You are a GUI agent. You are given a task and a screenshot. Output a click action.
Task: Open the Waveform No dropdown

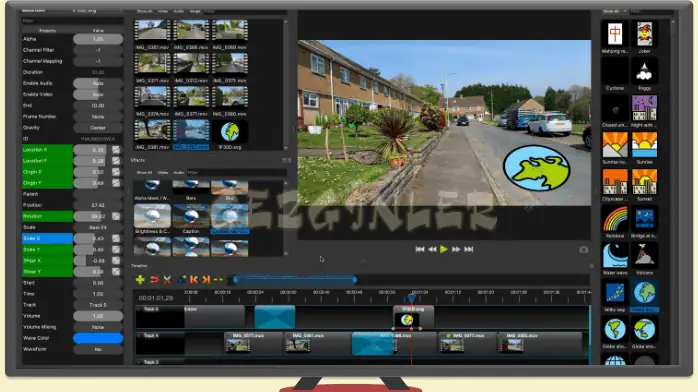[x=98, y=349]
